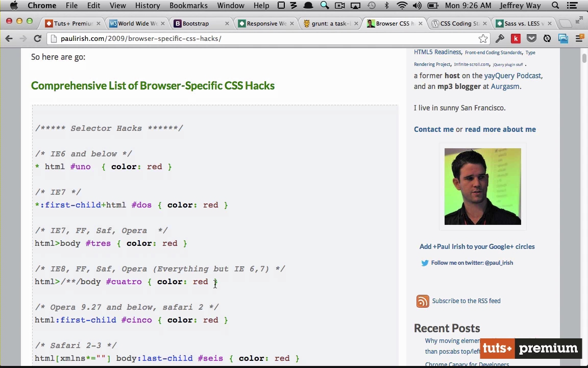Follow @paul_irish on Twitter link
This screenshot has width=588, height=368.
472,263
